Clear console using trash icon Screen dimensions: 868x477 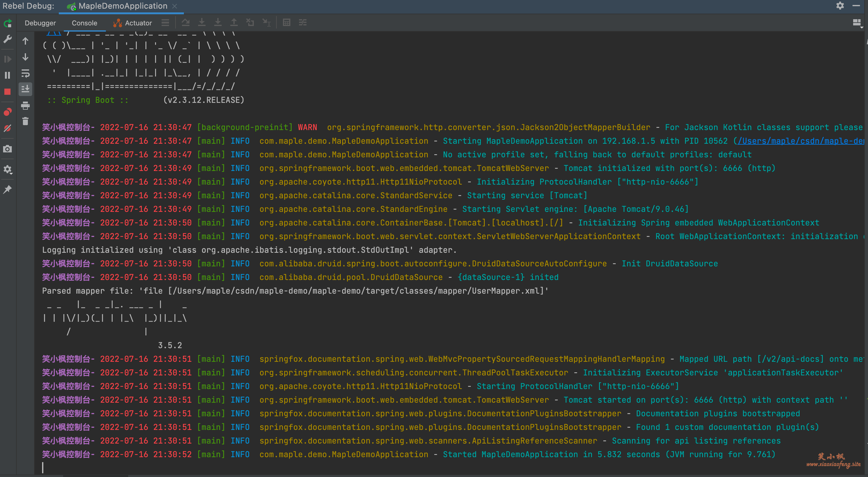tap(25, 121)
